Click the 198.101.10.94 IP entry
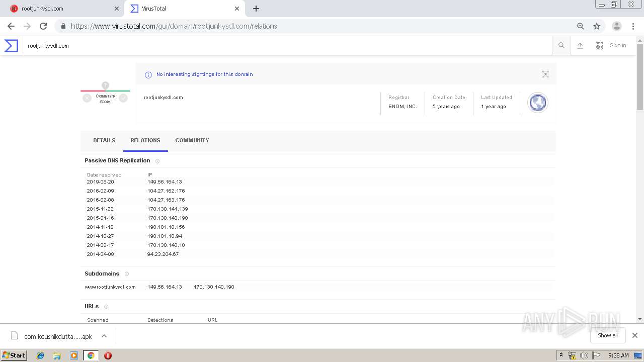Image resolution: width=644 pixels, height=362 pixels. pyautogui.click(x=165, y=236)
